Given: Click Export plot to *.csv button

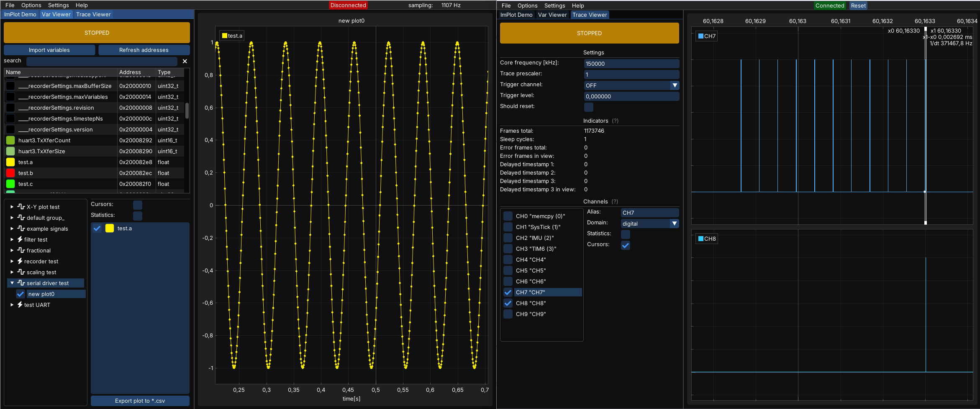Looking at the screenshot, I should 140,401.
